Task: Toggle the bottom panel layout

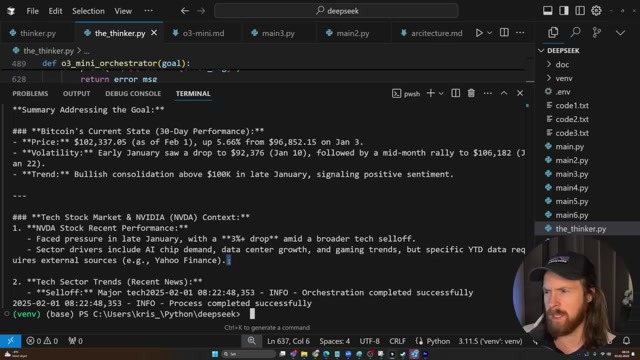Action: tap(548, 11)
